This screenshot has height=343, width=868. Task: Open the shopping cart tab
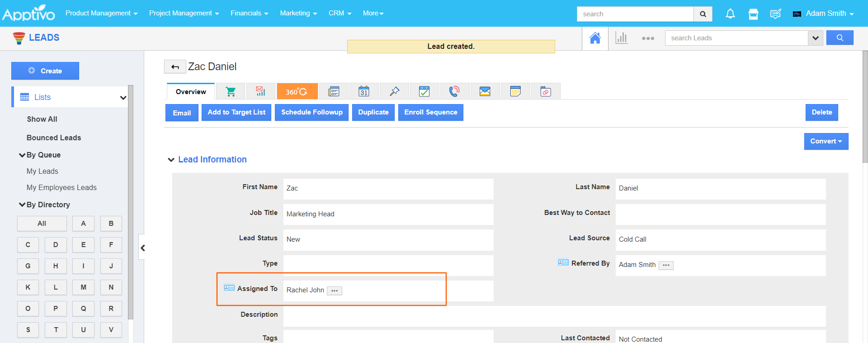(231, 91)
